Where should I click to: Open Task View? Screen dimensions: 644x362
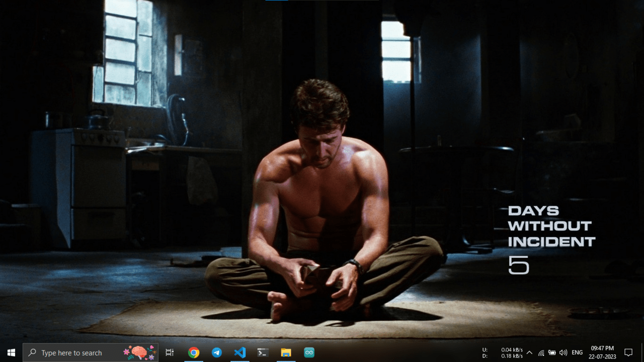pos(169,352)
